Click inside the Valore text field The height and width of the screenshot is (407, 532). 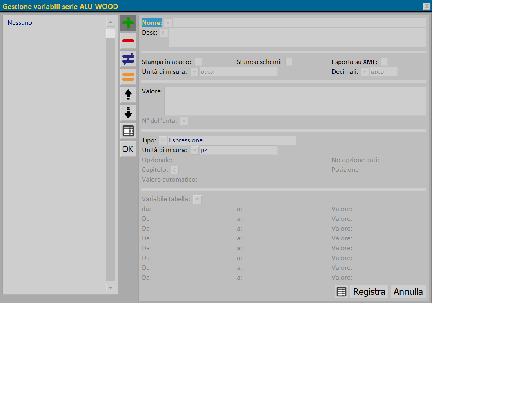295,101
